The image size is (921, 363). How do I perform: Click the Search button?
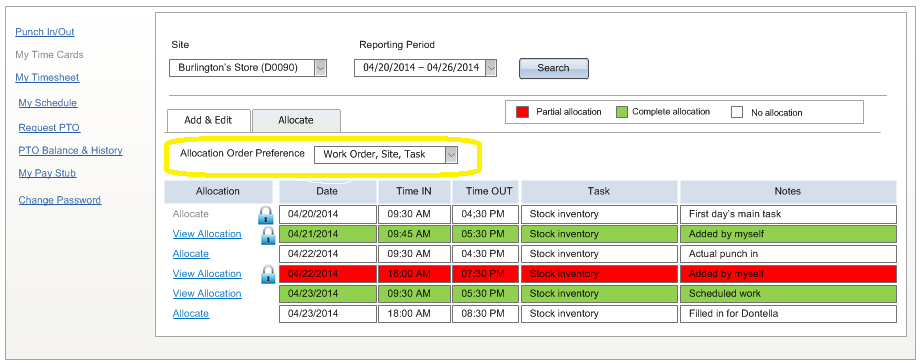click(x=553, y=68)
